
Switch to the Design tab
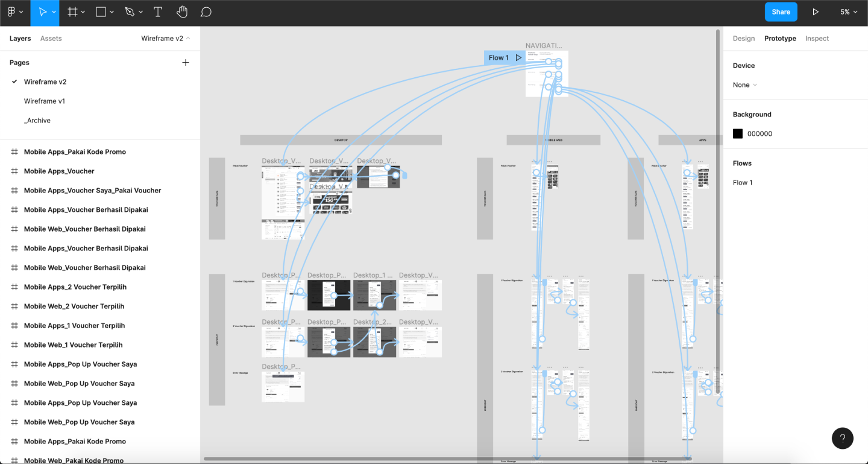pyautogui.click(x=743, y=39)
